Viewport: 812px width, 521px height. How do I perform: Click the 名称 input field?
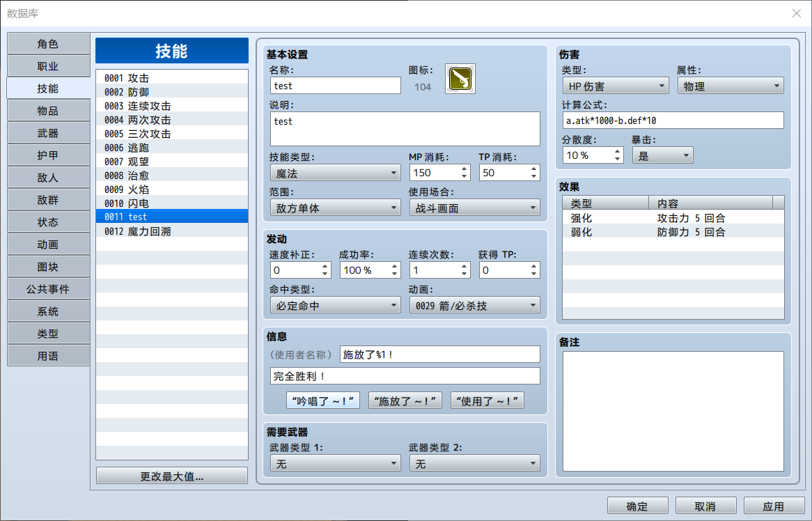pyautogui.click(x=335, y=86)
